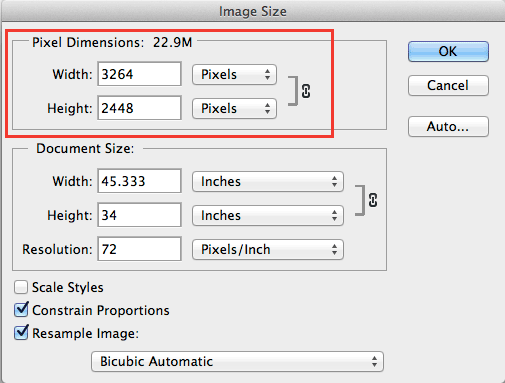
Task: Open the Bicubic Automatic resampling dropdown
Action: 237,361
